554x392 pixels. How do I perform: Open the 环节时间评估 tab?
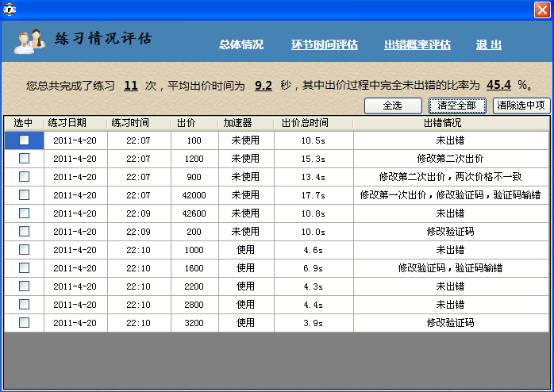[325, 44]
